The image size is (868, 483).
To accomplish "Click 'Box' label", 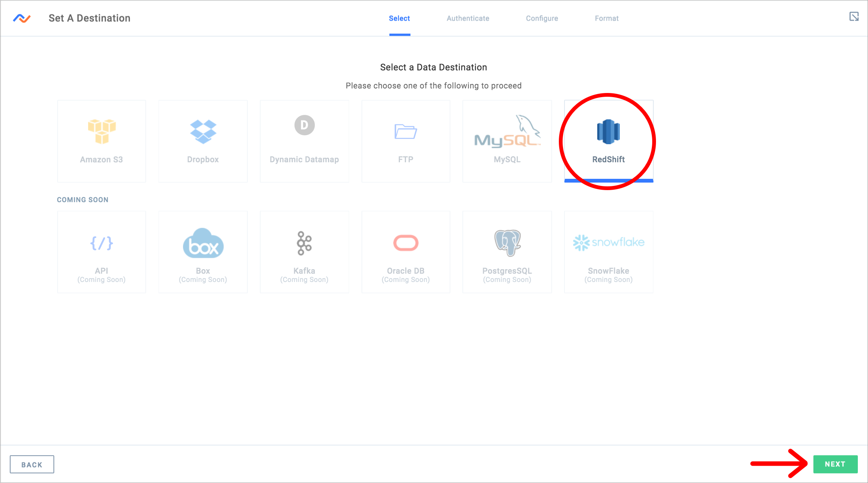I will 203,271.
